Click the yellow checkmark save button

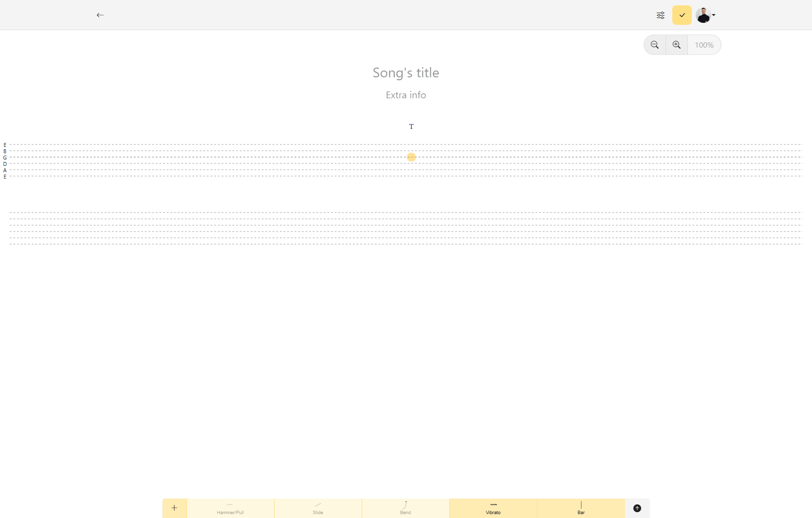[682, 15]
